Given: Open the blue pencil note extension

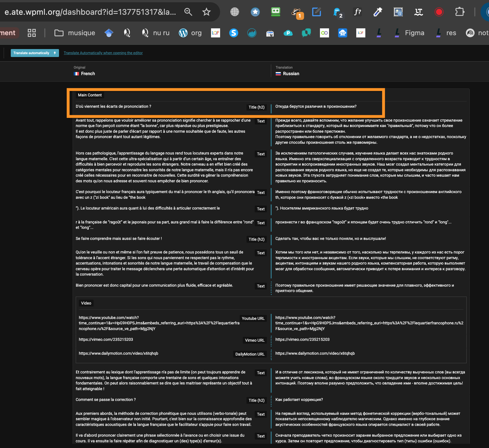Looking at the screenshot, I should 317,12.
